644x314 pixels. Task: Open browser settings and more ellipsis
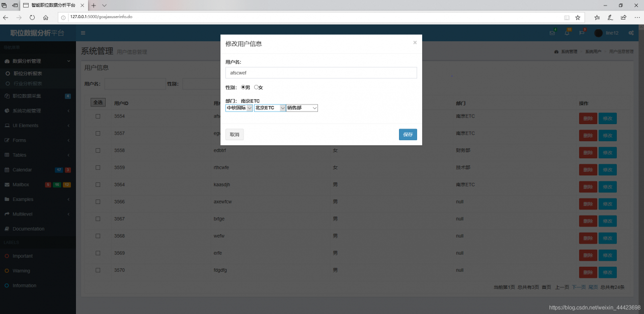tap(637, 17)
